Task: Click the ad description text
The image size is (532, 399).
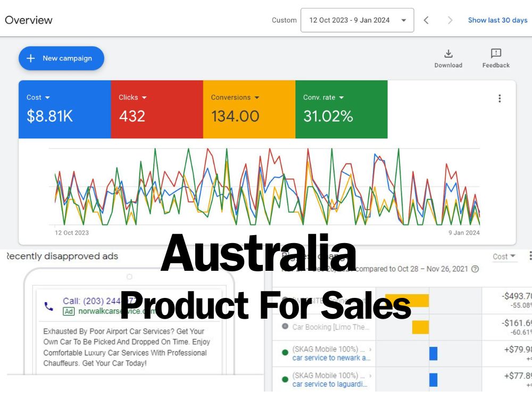Action: (x=127, y=347)
